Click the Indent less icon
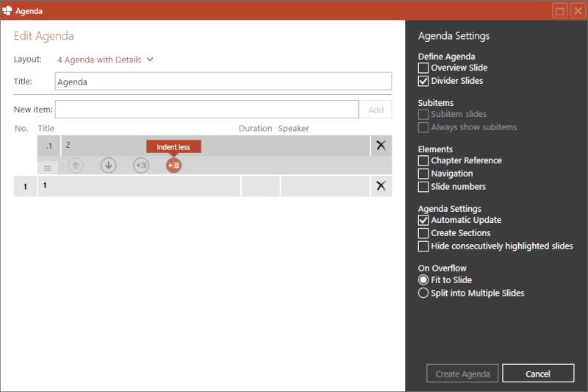 click(x=173, y=165)
